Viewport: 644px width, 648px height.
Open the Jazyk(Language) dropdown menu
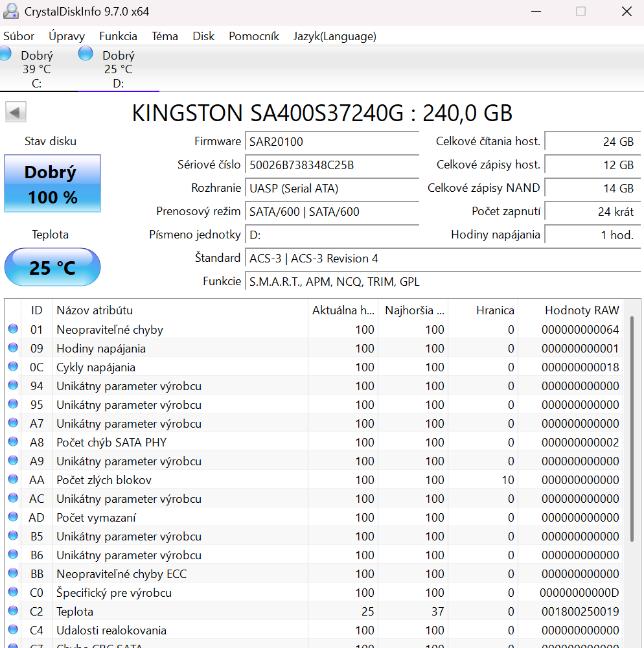pos(334,36)
